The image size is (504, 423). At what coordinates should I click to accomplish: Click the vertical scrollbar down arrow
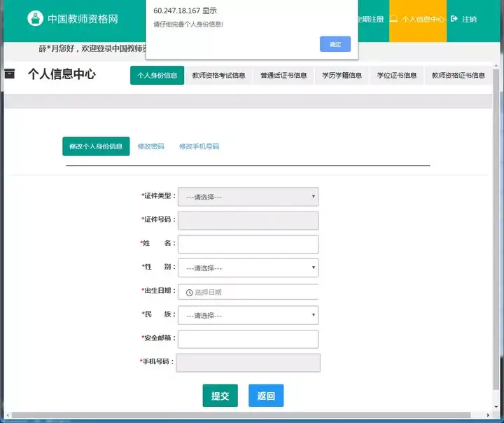click(x=496, y=407)
